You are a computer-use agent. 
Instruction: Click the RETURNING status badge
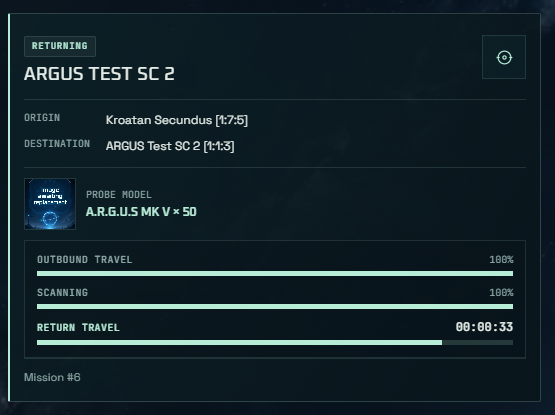(x=60, y=46)
